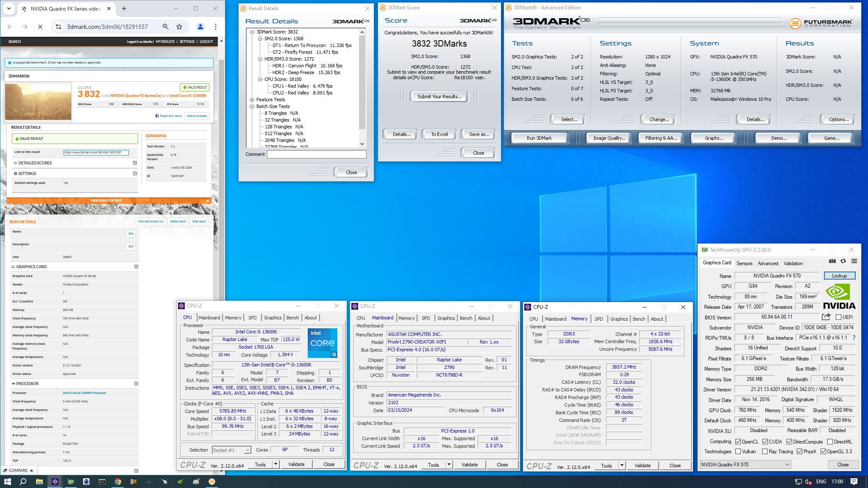Take a GPU-Z screenshot with camera icon
868x488 pixels.
click(x=832, y=261)
